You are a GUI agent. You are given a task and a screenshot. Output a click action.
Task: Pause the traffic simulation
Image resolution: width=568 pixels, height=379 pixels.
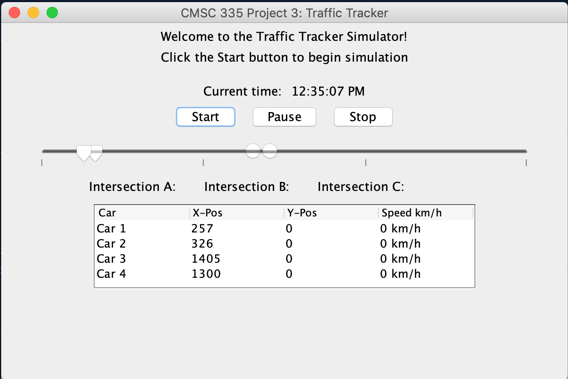coord(284,117)
